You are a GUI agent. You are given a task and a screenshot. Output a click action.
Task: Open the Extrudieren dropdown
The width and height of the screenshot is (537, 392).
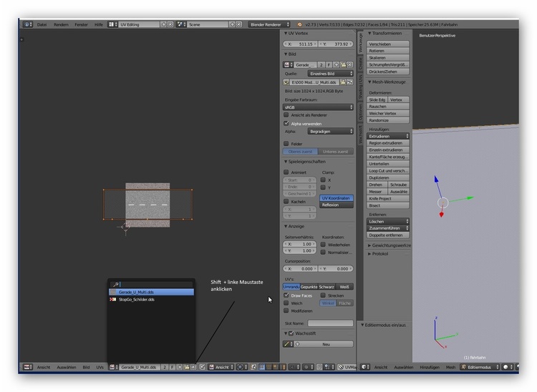click(388, 136)
